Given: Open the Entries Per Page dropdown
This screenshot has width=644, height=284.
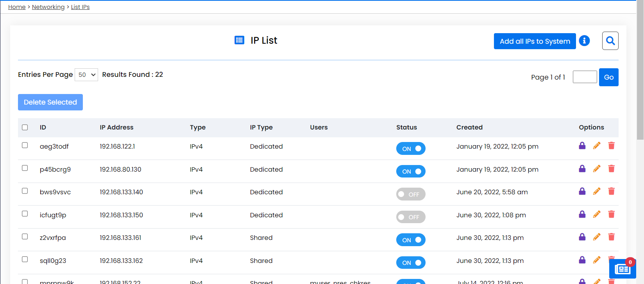Looking at the screenshot, I should (86, 75).
